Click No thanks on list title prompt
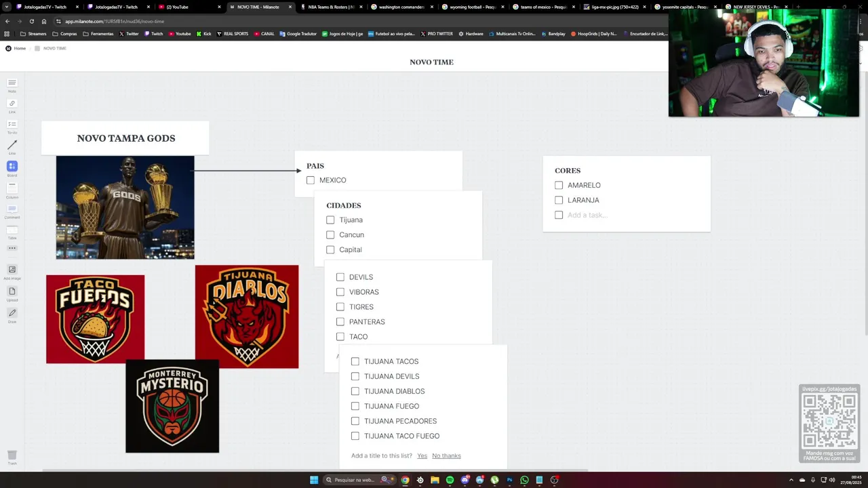Screen dimensions: 868x488 point(446,455)
